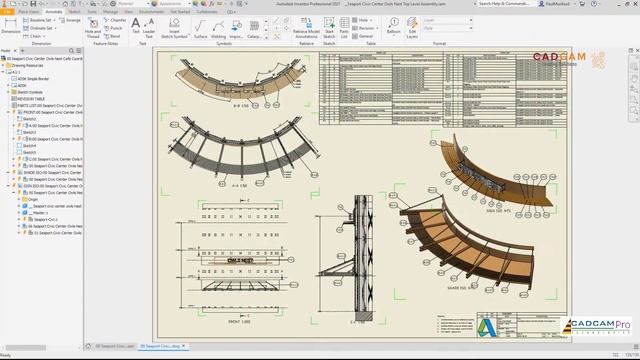Image resolution: width=640 pixels, height=360 pixels.
Task: Click the Home icon in quick access toolbar
Action: pyautogui.click(x=65, y=4)
